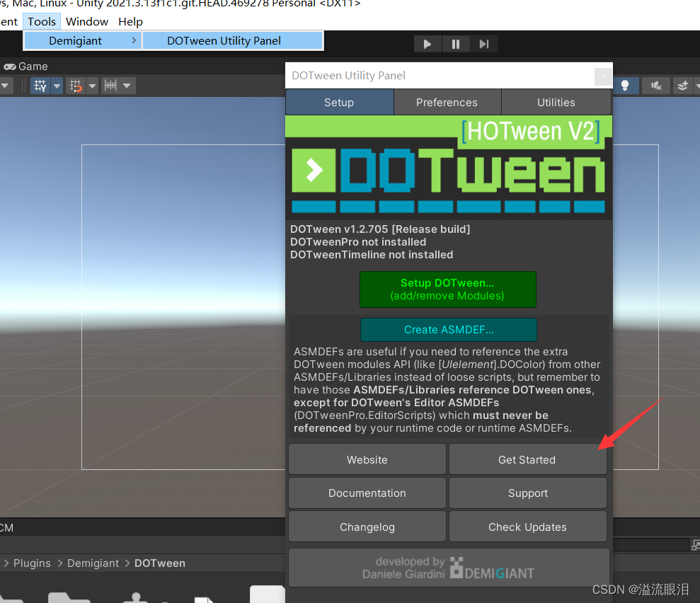Advance one frame with the step button
Image resolution: width=700 pixels, height=603 pixels.
point(483,44)
